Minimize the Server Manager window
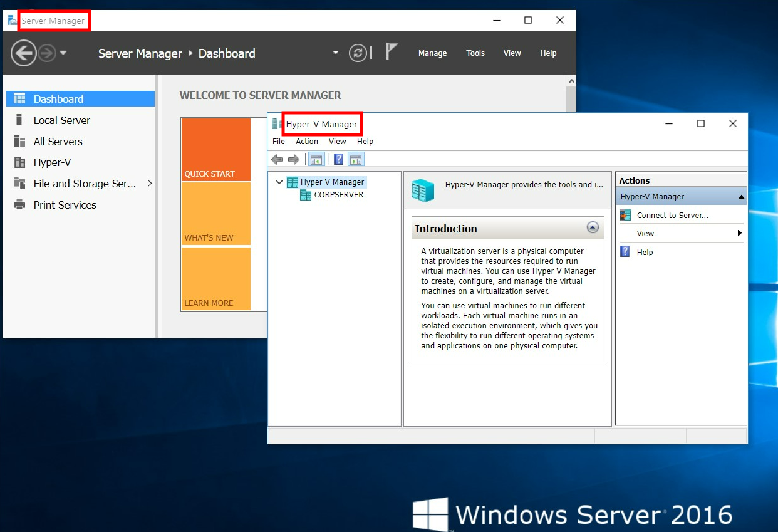 tap(497, 20)
